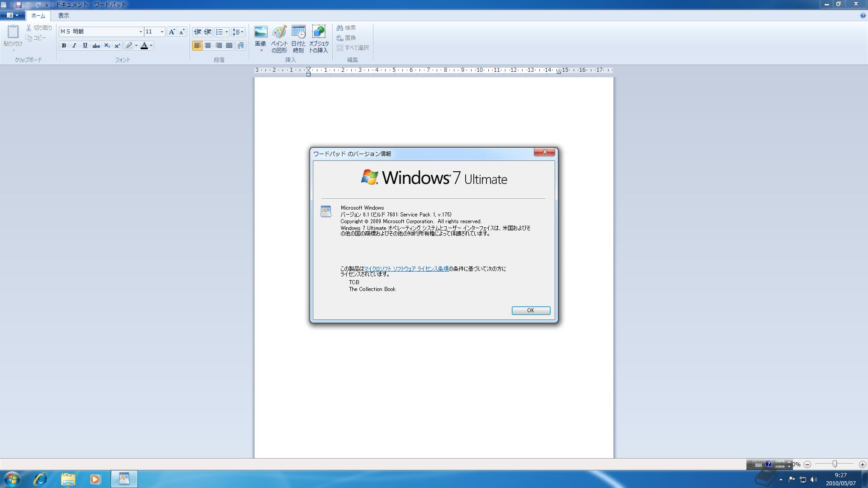Click the Insert Picture (画像) icon

coord(261,32)
